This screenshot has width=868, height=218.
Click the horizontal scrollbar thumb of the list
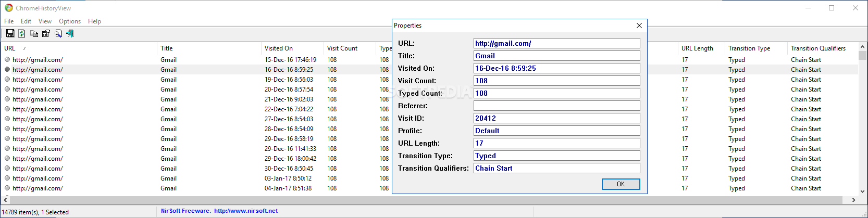(426, 200)
